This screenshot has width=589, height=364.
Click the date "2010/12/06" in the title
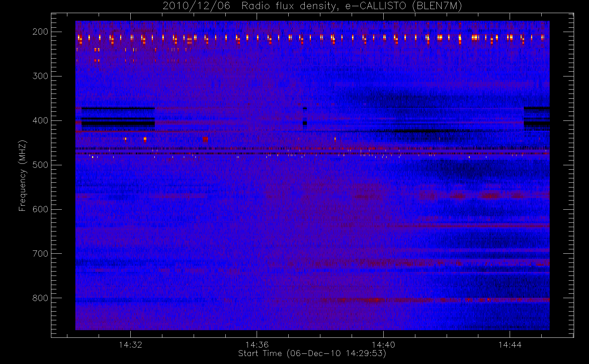pyautogui.click(x=196, y=6)
